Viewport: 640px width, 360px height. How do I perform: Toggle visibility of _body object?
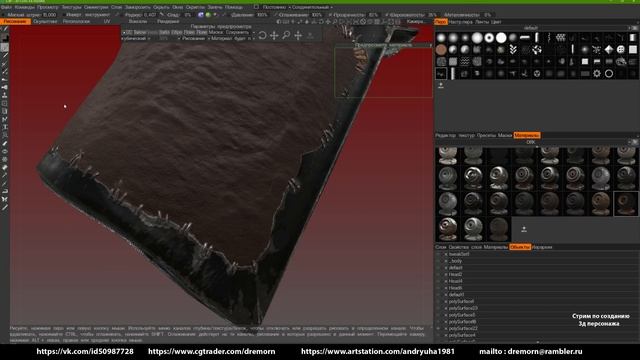coord(439,261)
